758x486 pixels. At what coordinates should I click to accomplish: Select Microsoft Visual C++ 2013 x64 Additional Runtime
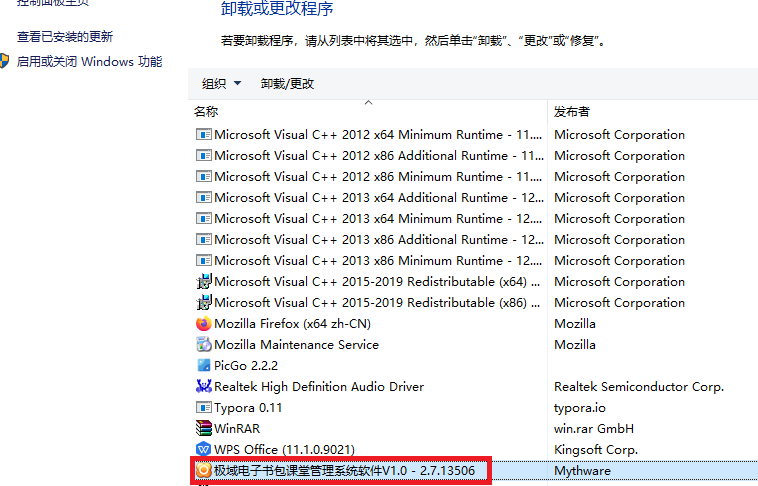[379, 198]
